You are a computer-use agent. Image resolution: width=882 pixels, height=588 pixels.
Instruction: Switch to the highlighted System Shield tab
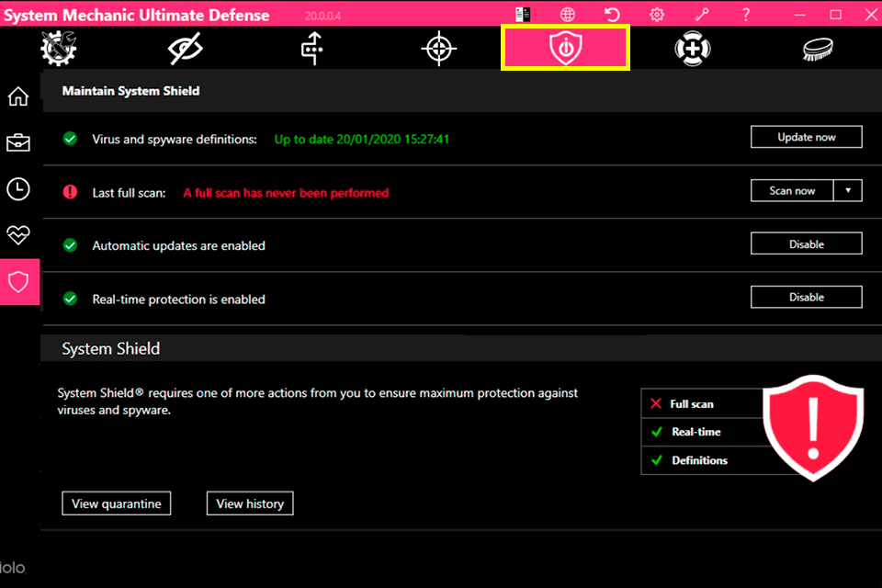[565, 48]
